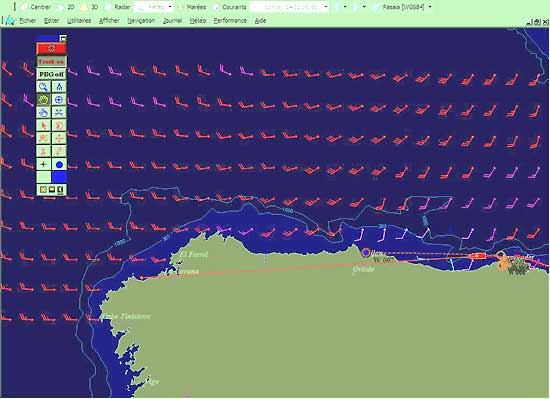Open the Performance menu
This screenshot has height=399, width=550.
point(230,21)
